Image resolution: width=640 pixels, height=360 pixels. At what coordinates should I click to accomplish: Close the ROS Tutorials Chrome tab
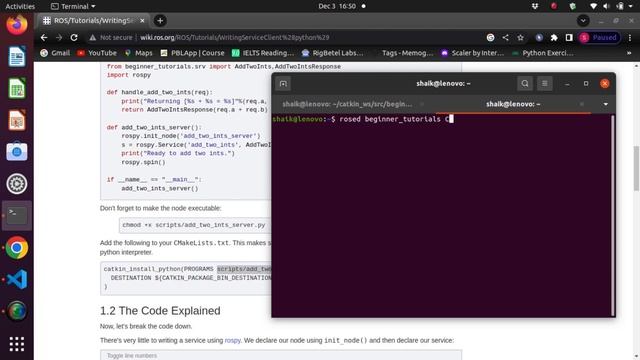click(142, 20)
